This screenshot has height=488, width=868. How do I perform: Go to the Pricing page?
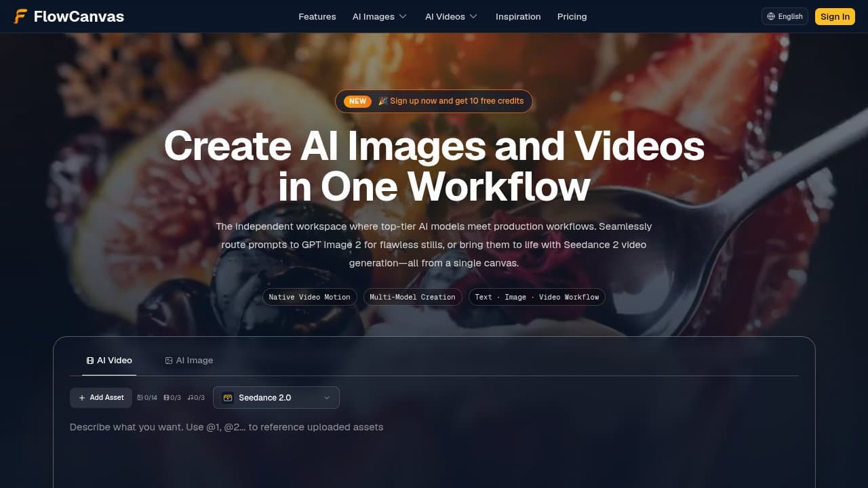[x=572, y=16]
